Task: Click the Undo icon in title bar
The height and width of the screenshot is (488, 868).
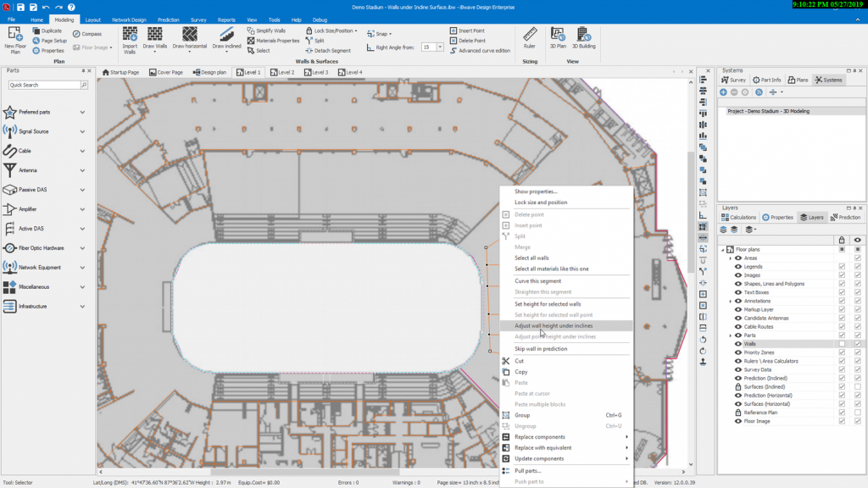Action: pyautogui.click(x=46, y=7)
